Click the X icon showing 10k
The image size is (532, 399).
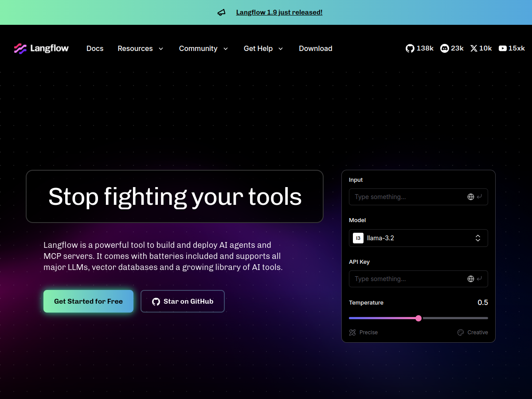[x=474, y=48]
